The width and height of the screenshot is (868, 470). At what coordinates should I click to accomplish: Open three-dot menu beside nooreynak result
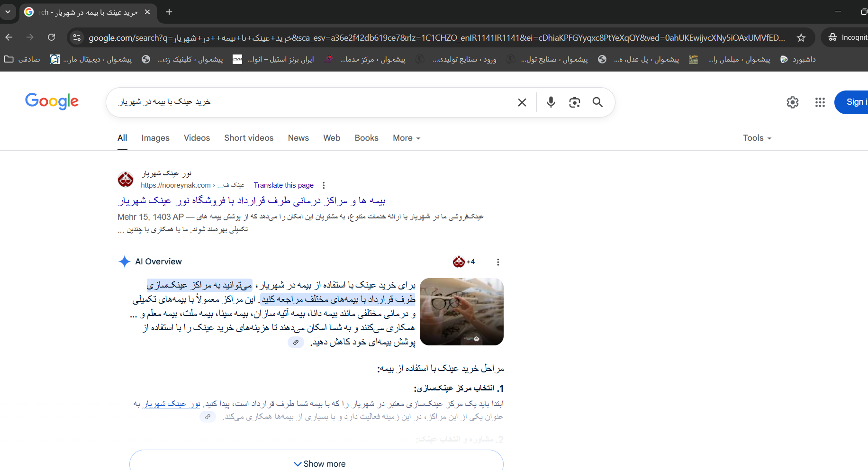pos(324,185)
